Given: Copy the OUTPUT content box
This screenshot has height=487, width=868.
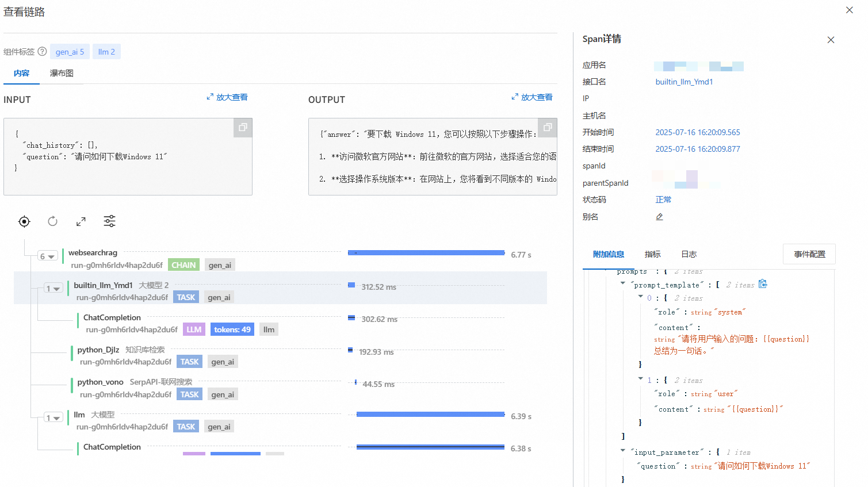Looking at the screenshot, I should click(547, 128).
